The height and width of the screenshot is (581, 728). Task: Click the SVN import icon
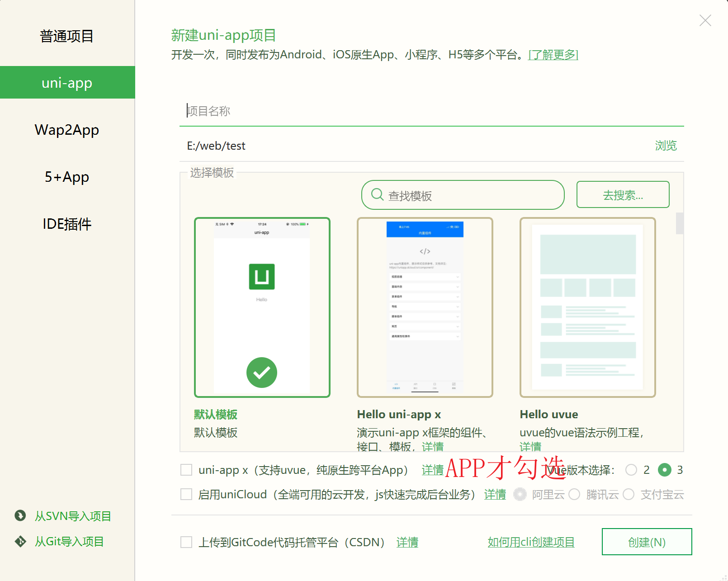pos(20,515)
